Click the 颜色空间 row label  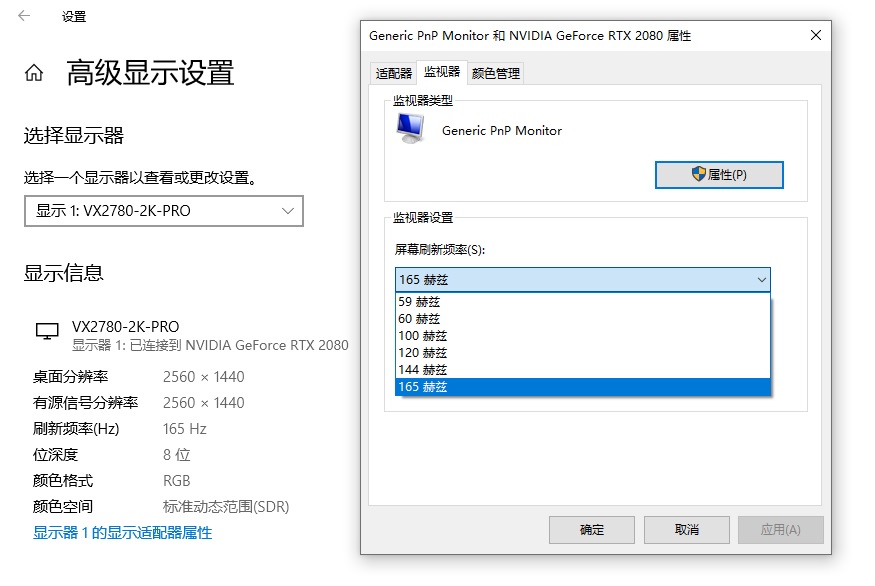click(x=62, y=506)
